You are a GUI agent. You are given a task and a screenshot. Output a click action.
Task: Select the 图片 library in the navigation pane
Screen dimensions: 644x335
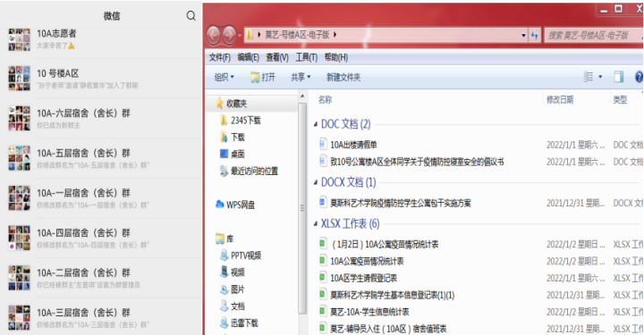click(232, 289)
